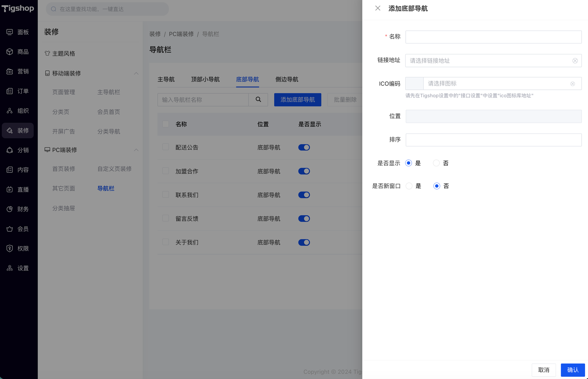Screen dimensions: 588x379
Task: Select 是 for 是否新窗口
Action: pyautogui.click(x=409, y=186)
